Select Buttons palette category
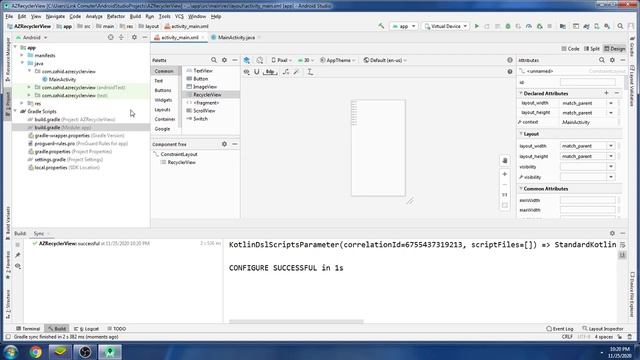 (x=163, y=90)
